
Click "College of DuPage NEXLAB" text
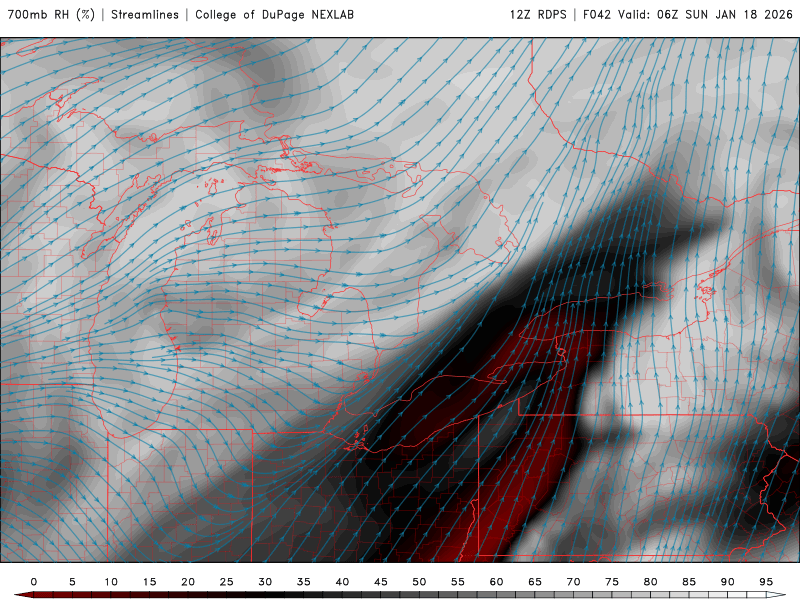tap(274, 14)
